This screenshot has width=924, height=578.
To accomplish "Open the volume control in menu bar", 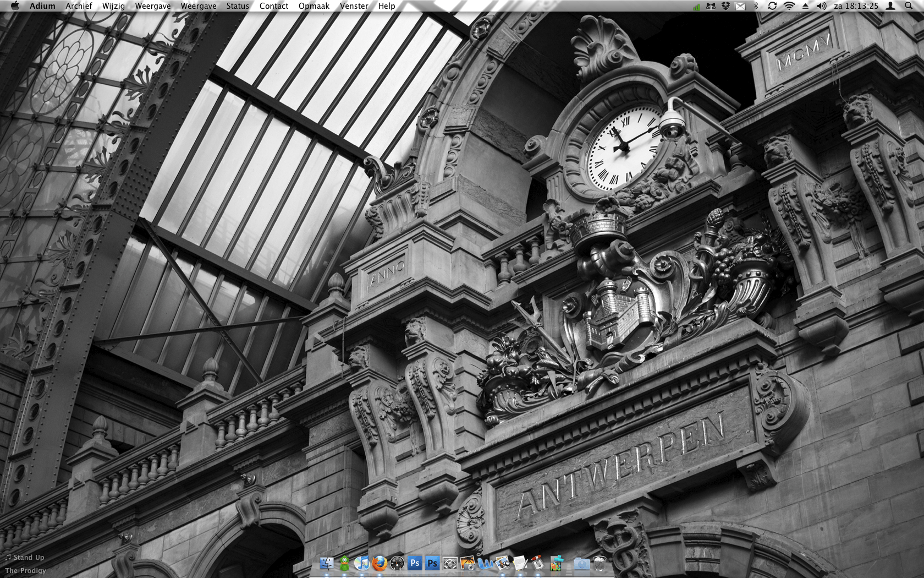I will (822, 6).
